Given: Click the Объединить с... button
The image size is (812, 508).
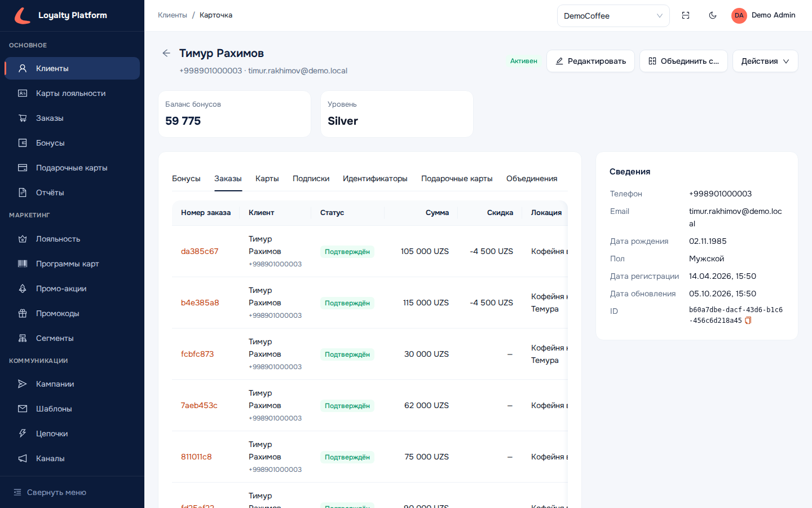Looking at the screenshot, I should pyautogui.click(x=683, y=61).
